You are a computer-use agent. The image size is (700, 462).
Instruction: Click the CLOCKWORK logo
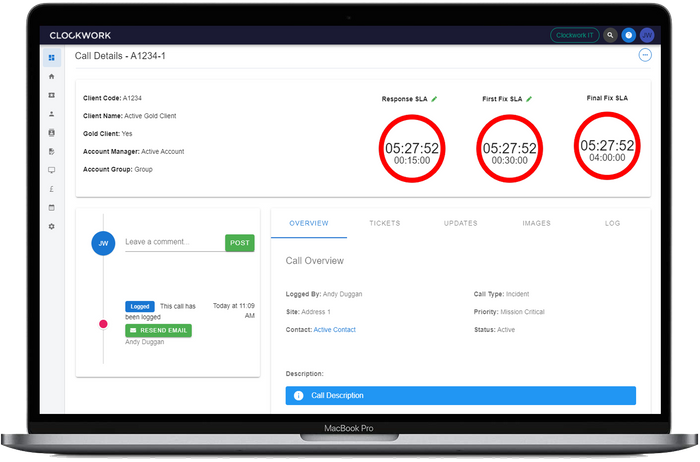[80, 36]
